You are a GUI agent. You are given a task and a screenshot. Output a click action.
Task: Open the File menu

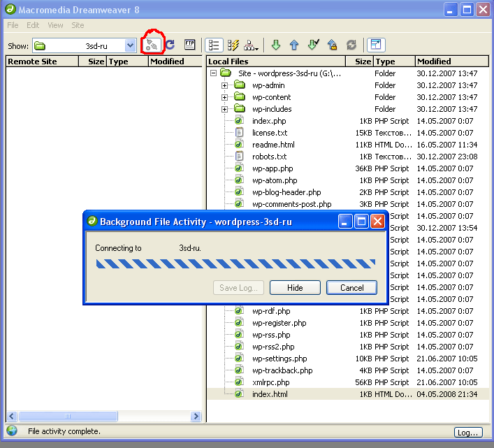click(13, 25)
